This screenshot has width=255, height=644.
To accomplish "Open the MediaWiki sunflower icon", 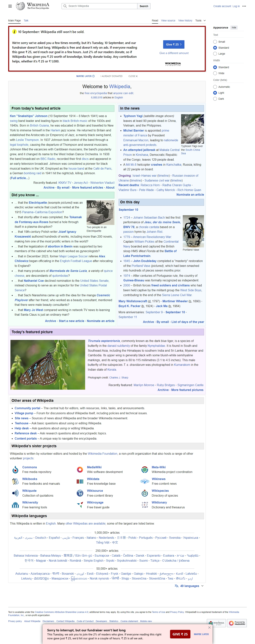I will pyautogui.click(x=80, y=470).
